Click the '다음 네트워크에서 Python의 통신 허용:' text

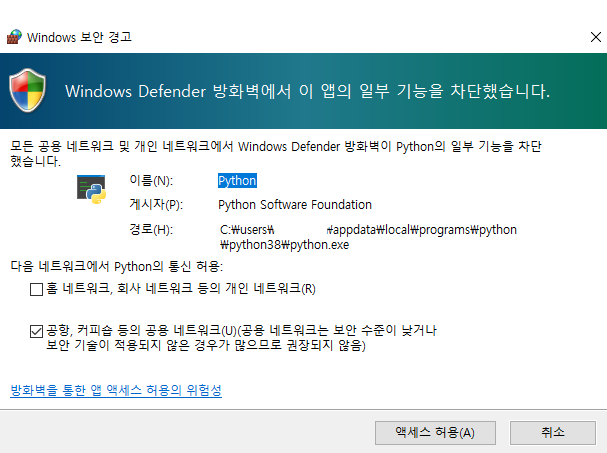117,266
